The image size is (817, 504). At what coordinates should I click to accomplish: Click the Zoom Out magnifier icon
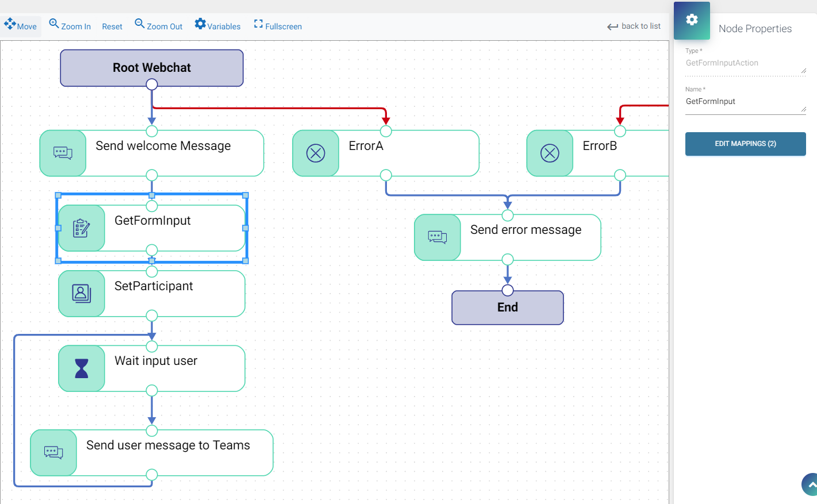coord(139,24)
